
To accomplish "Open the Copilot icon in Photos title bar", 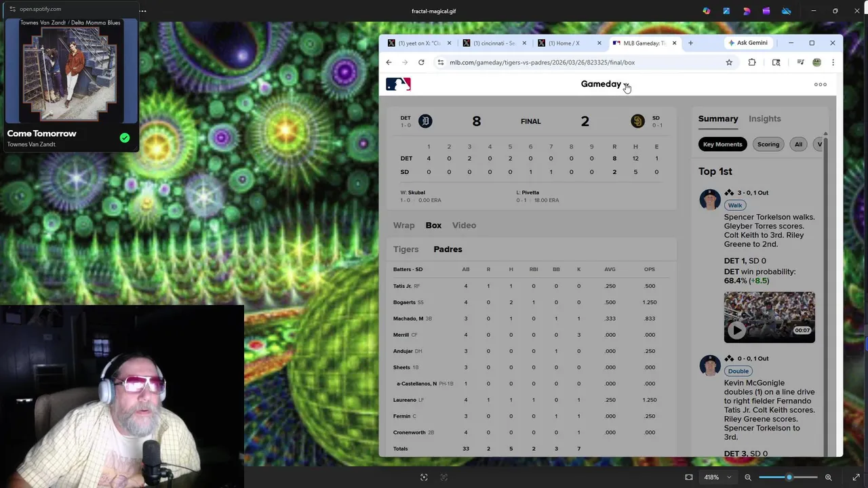I will (x=706, y=11).
